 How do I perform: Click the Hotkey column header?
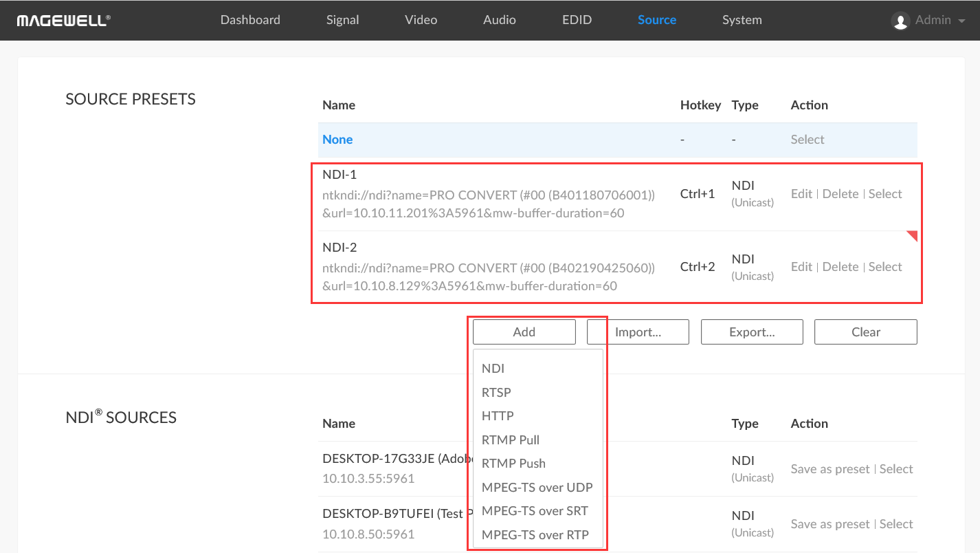tap(700, 105)
